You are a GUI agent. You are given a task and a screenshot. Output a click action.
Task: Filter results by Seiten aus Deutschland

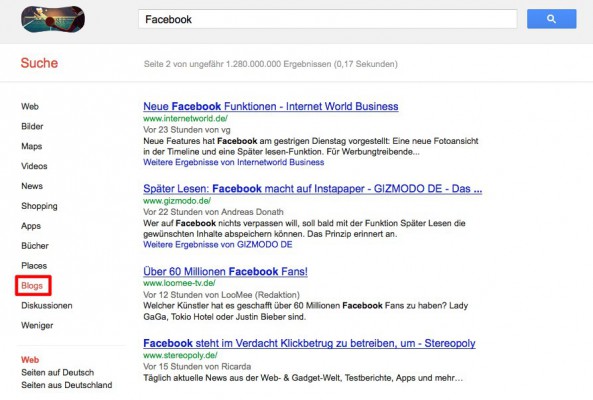pyautogui.click(x=67, y=385)
